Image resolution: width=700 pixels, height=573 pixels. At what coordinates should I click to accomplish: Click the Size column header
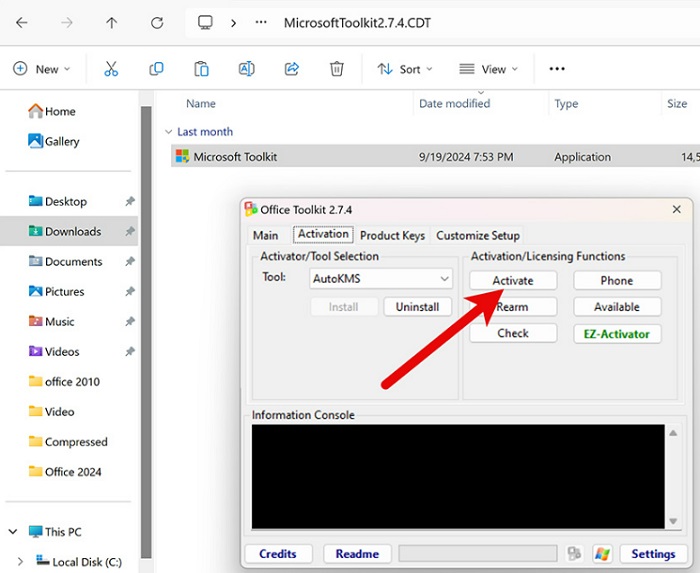pos(677,104)
